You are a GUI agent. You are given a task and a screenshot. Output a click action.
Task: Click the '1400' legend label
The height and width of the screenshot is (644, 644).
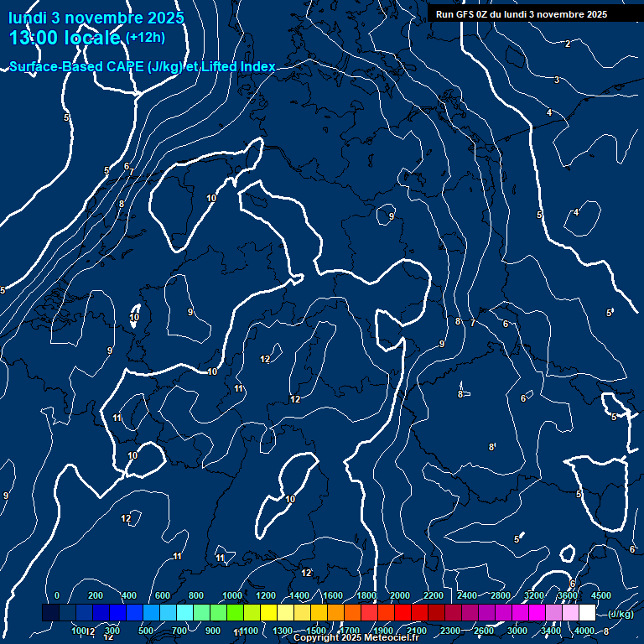[299, 595]
